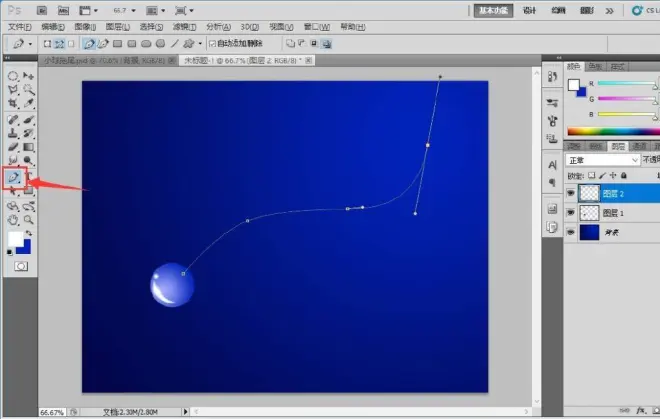Toggle auto add/delete checkbox (自动添加/删除)

point(213,43)
